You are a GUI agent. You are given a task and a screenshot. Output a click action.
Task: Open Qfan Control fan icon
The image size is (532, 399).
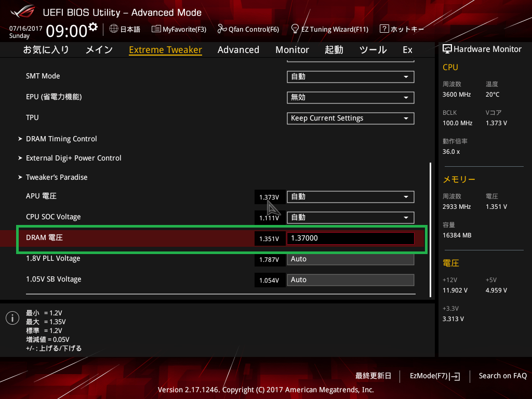(222, 29)
